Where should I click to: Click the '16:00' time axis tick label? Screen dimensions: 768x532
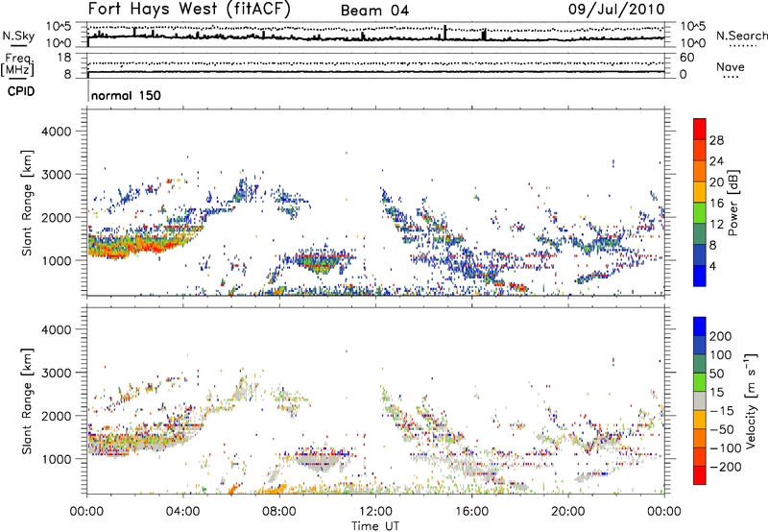[471, 512]
